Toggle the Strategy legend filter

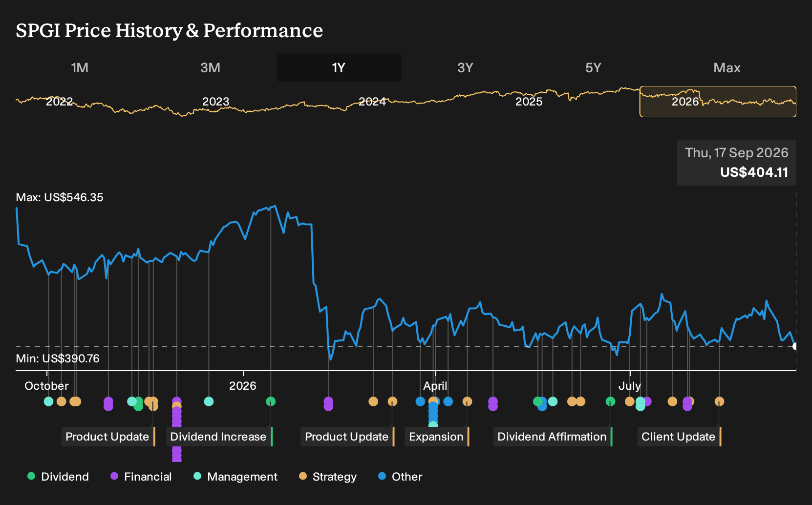tap(328, 477)
